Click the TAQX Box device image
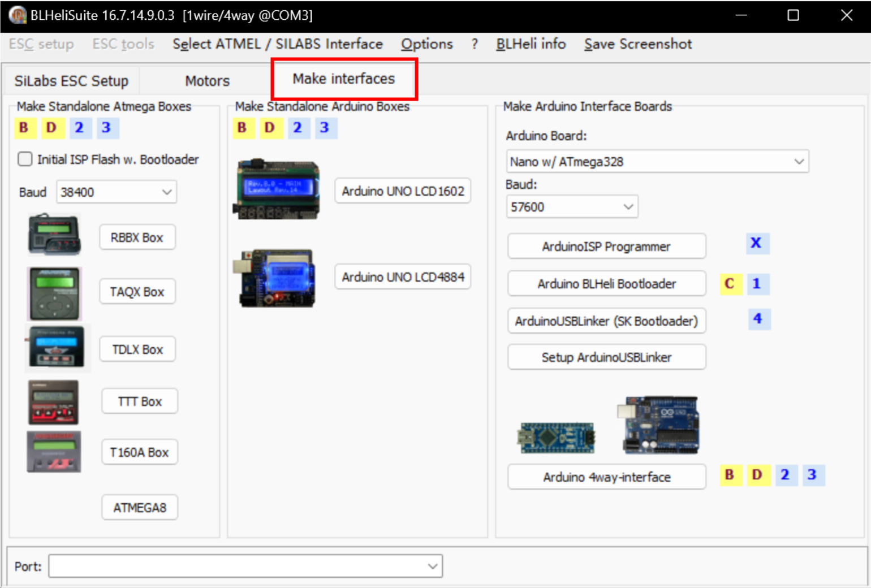 click(x=54, y=294)
